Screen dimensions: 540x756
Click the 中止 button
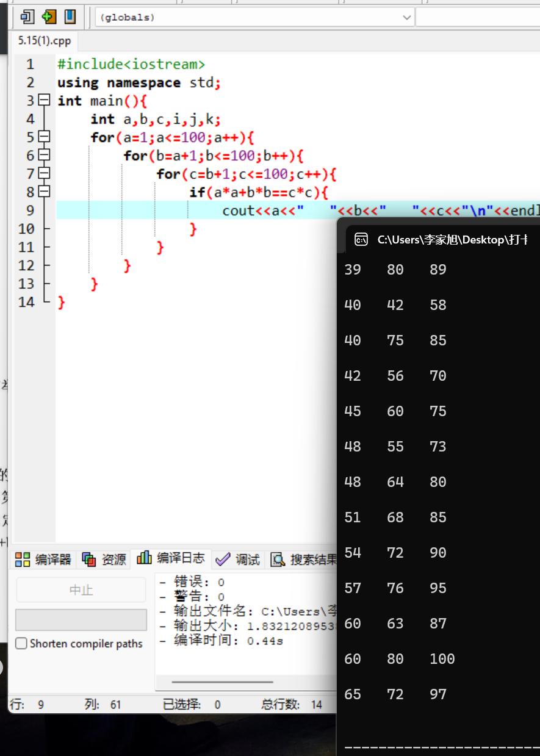[81, 591]
